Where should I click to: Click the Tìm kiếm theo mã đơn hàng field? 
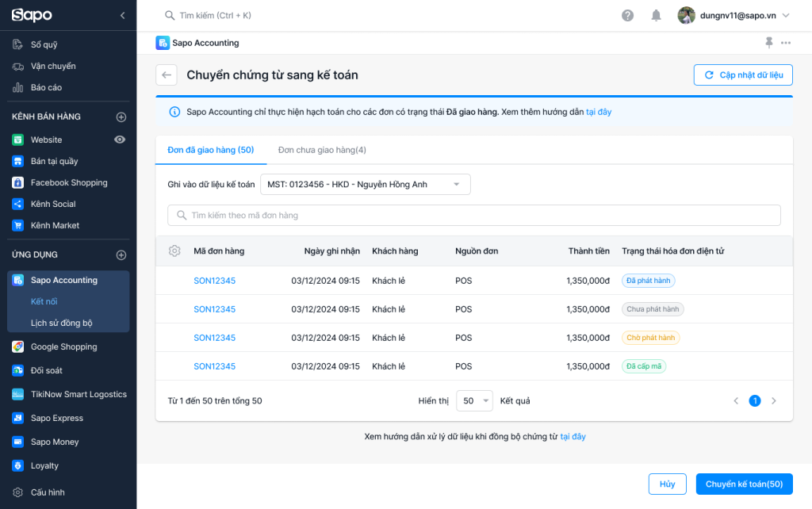[x=474, y=216]
